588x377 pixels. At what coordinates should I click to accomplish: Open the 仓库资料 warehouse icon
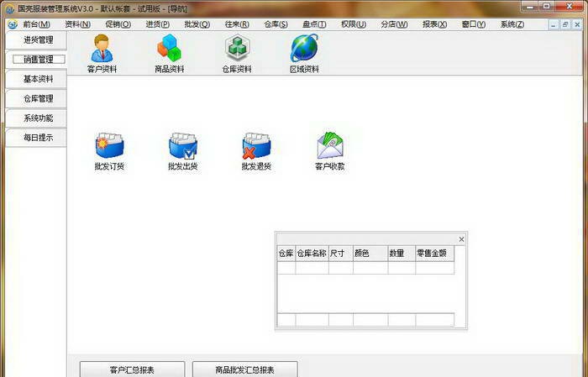(x=237, y=54)
